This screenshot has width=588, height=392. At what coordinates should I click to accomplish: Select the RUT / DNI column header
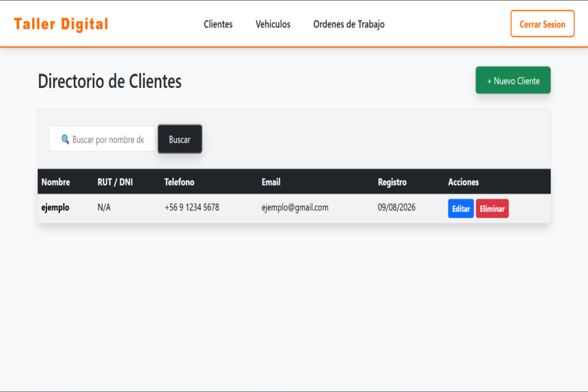click(115, 182)
